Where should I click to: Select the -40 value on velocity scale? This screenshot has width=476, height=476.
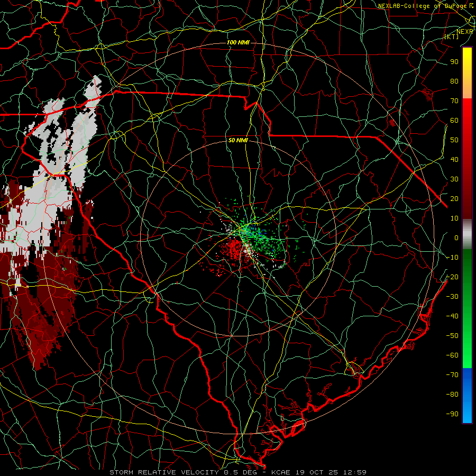(452, 316)
